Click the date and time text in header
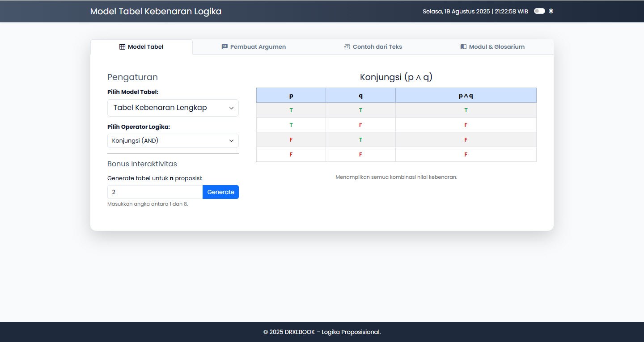The width and height of the screenshot is (644, 342). (475, 11)
